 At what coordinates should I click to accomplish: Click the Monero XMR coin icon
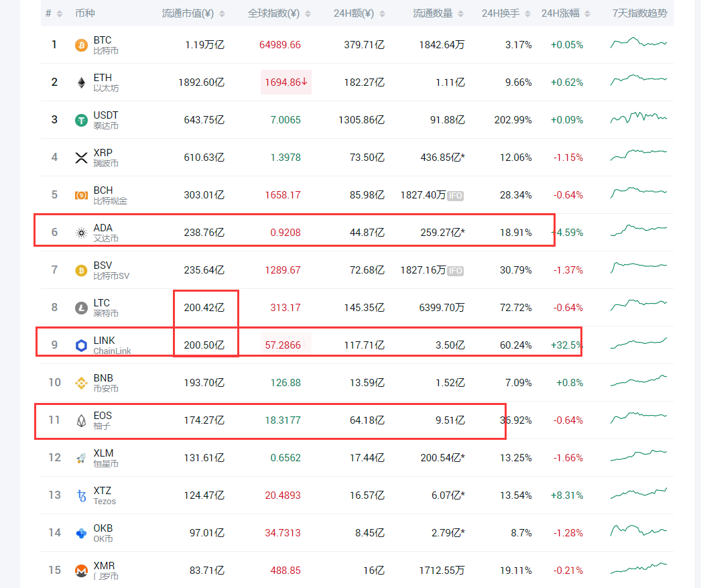pyautogui.click(x=81, y=571)
